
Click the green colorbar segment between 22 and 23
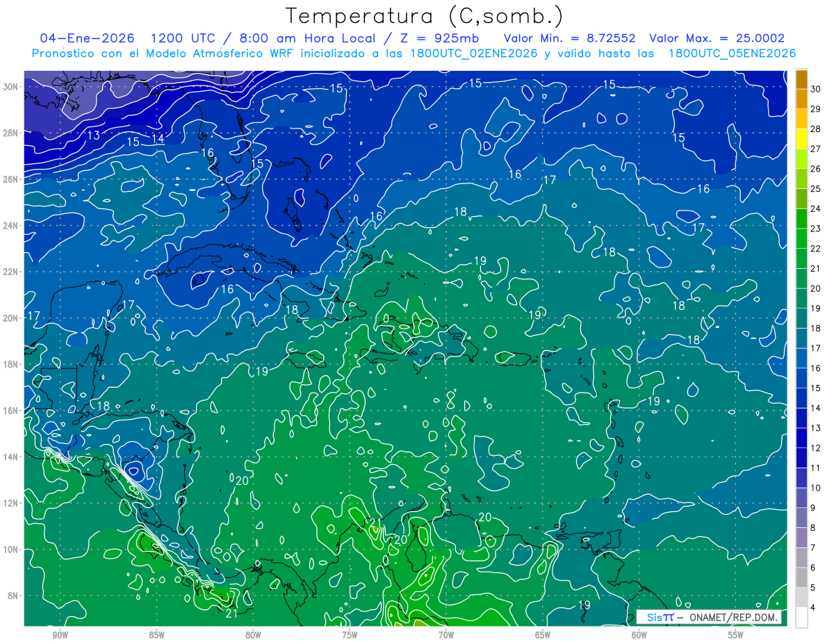click(x=801, y=238)
